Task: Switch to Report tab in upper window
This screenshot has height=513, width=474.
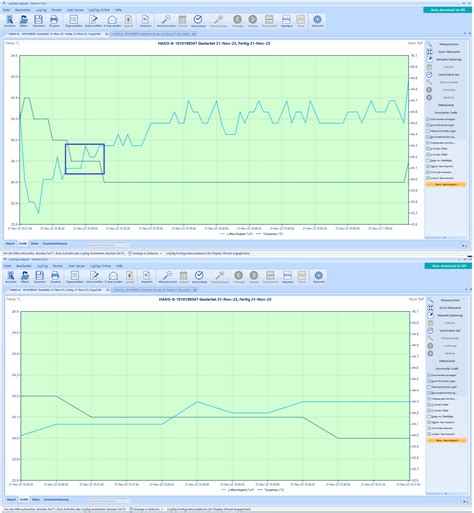Action: (x=10, y=244)
